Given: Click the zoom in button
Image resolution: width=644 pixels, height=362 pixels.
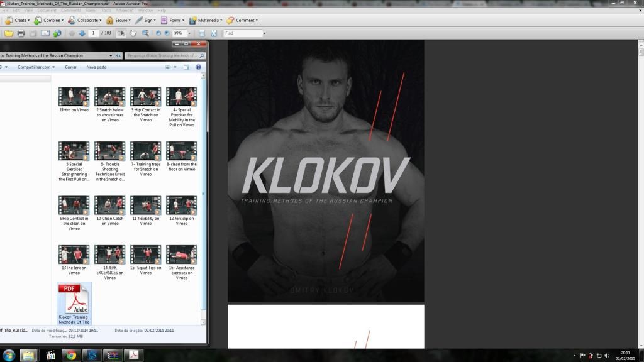Looking at the screenshot, I should [x=167, y=33].
